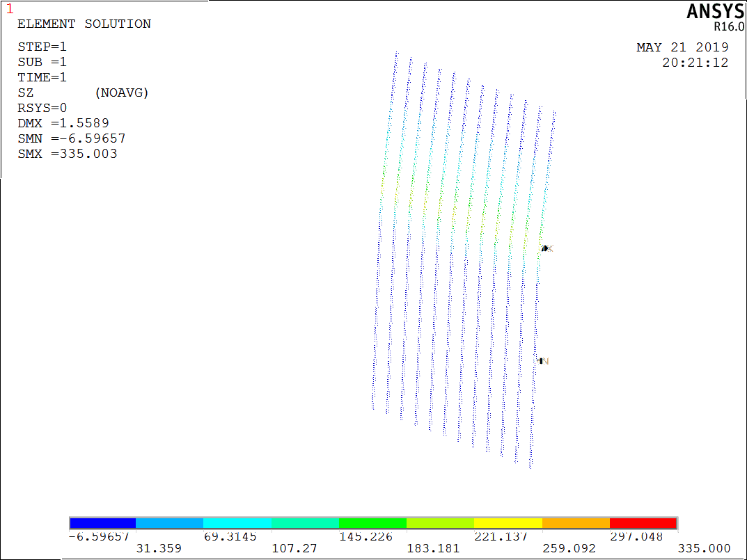Click the MAY 21 2019 date
747x560 pixels.
682,47
